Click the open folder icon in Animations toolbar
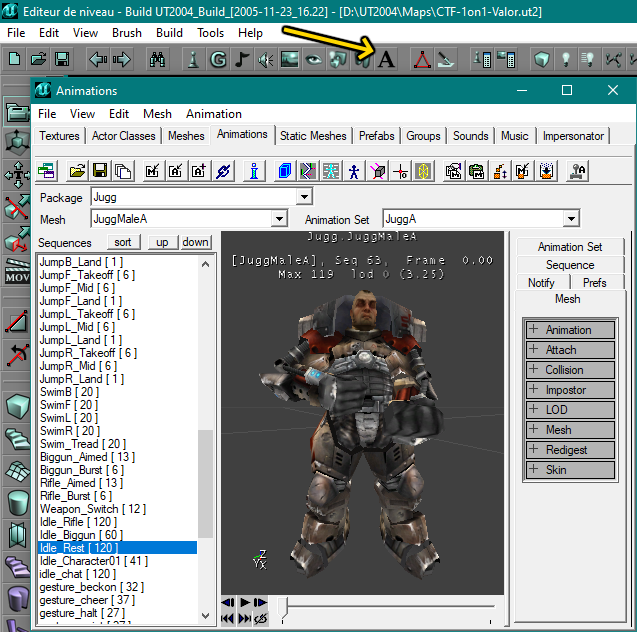 pyautogui.click(x=77, y=171)
